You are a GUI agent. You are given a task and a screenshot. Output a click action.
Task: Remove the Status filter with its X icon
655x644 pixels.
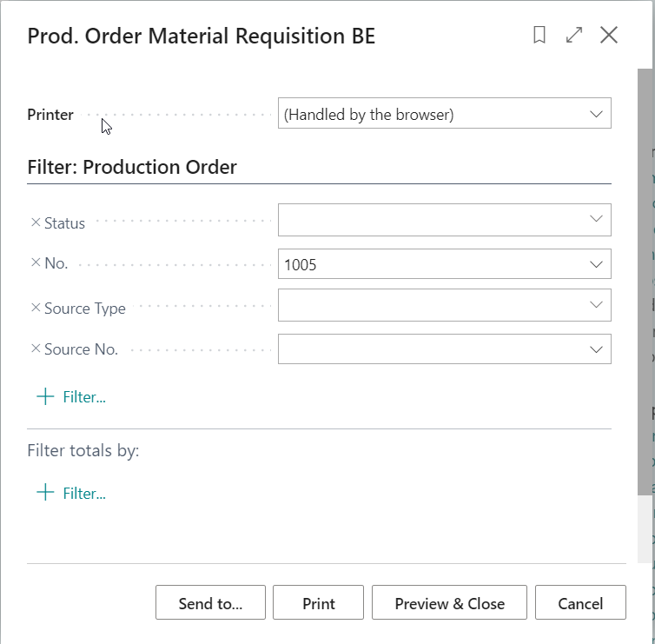[36, 222]
